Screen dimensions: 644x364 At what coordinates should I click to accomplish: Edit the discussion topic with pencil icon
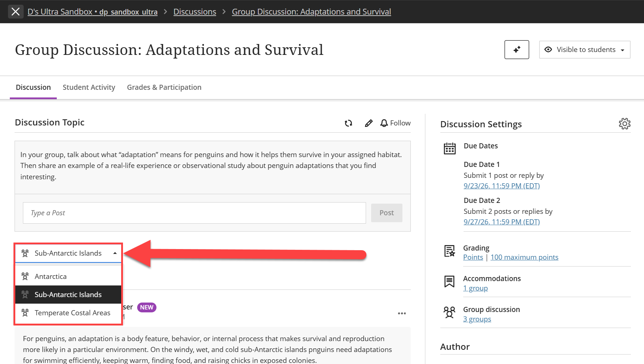point(369,123)
